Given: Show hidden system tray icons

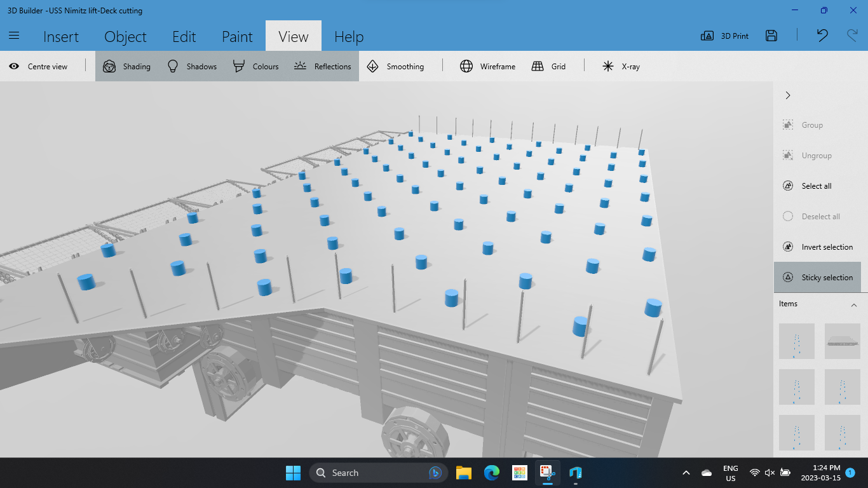Looking at the screenshot, I should 686,473.
